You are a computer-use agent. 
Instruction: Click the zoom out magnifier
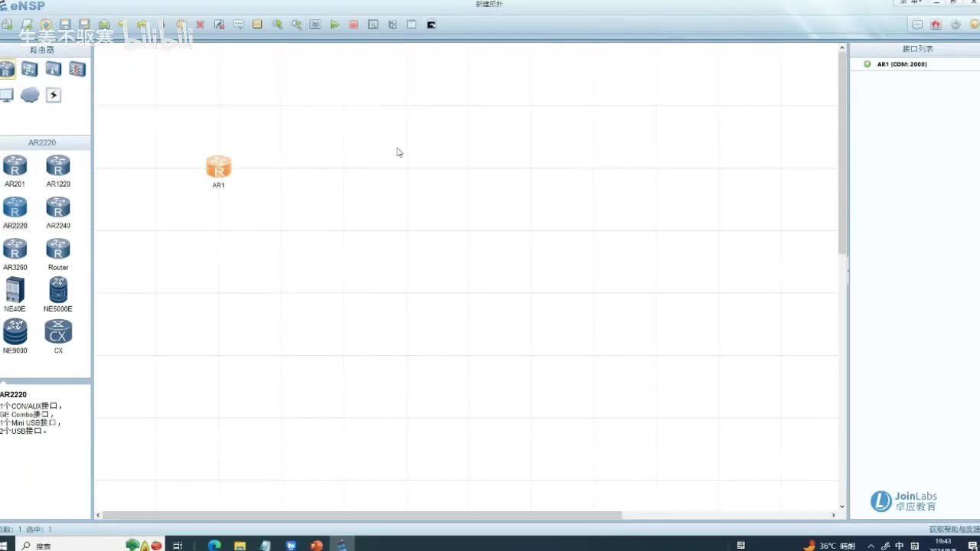pos(296,24)
